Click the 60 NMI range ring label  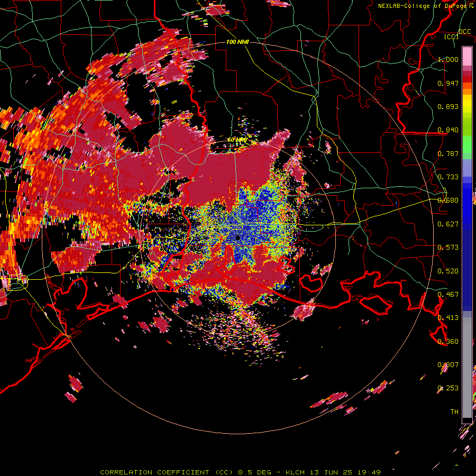(237, 140)
